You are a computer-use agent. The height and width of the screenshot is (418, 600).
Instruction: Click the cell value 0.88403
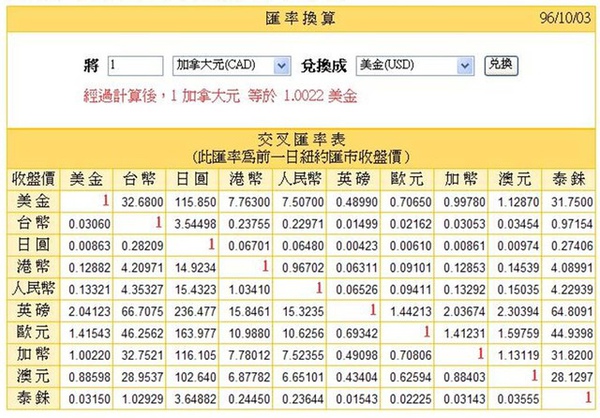(x=464, y=377)
